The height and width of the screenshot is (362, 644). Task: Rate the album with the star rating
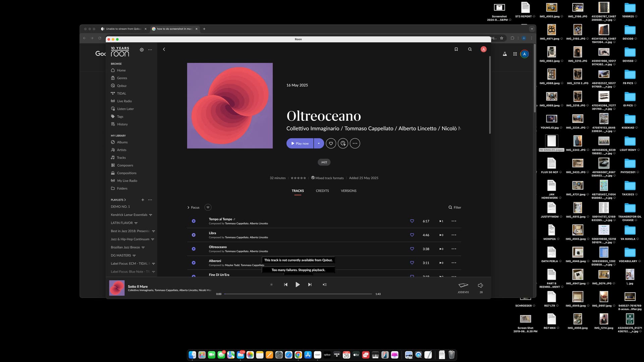[298, 178]
